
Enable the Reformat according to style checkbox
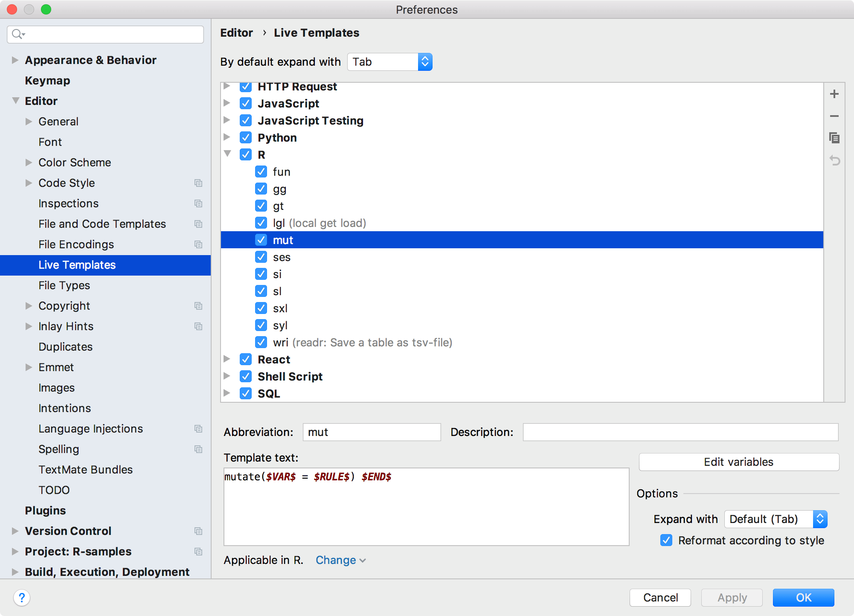tap(666, 540)
